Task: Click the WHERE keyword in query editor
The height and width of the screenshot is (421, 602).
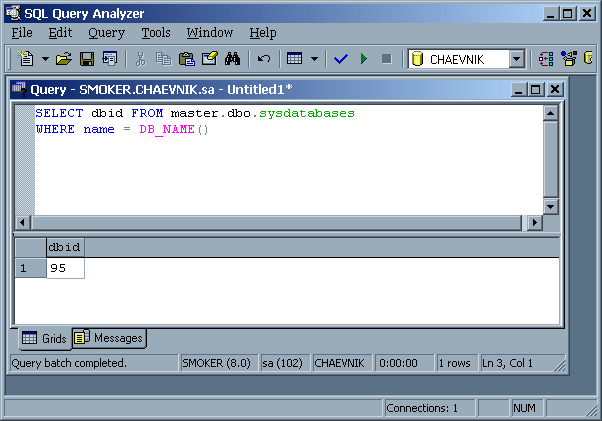Action: (x=55, y=129)
